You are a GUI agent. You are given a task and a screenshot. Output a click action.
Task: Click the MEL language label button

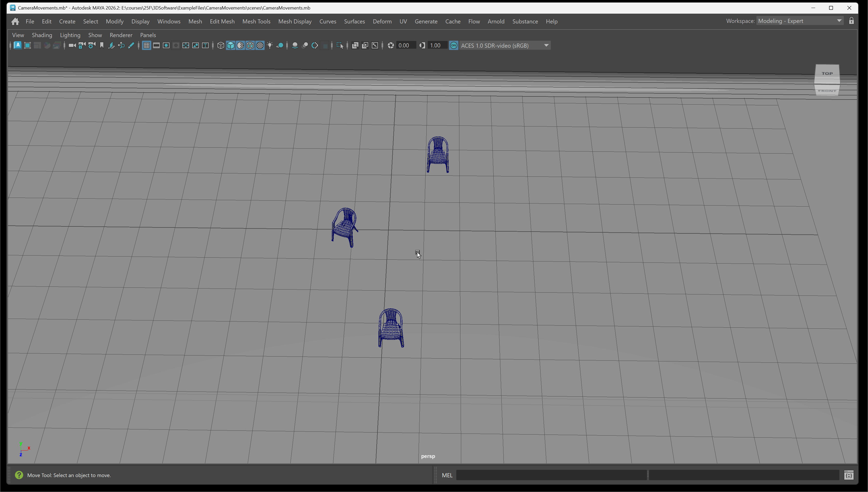[447, 475]
